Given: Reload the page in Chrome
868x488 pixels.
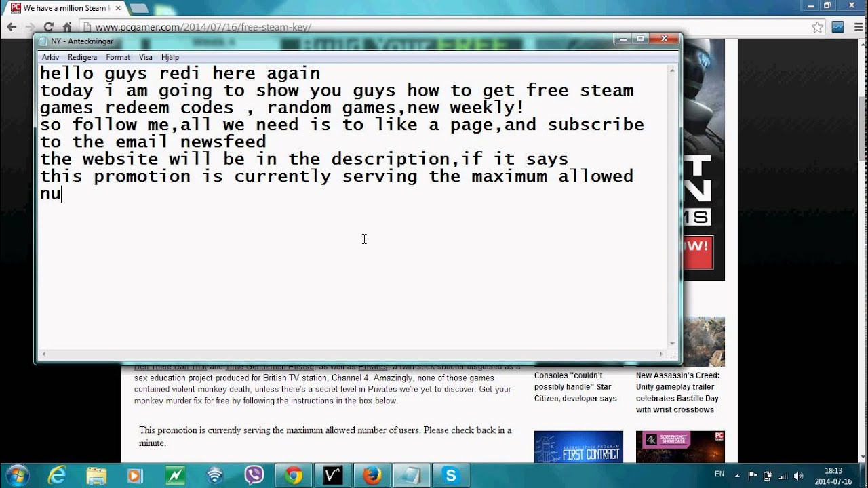Looking at the screenshot, I should 49,27.
